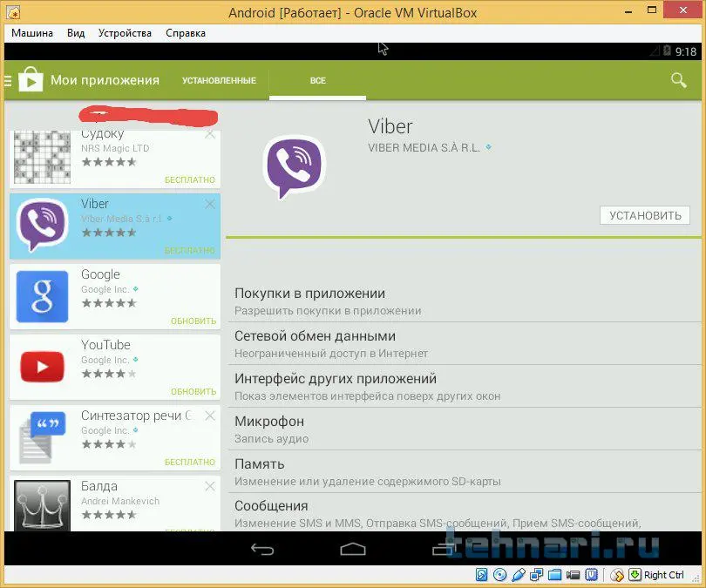The width and height of the screenshot is (706, 588).
Task: Click the Right Ctrl host key label
Action: [x=663, y=575]
